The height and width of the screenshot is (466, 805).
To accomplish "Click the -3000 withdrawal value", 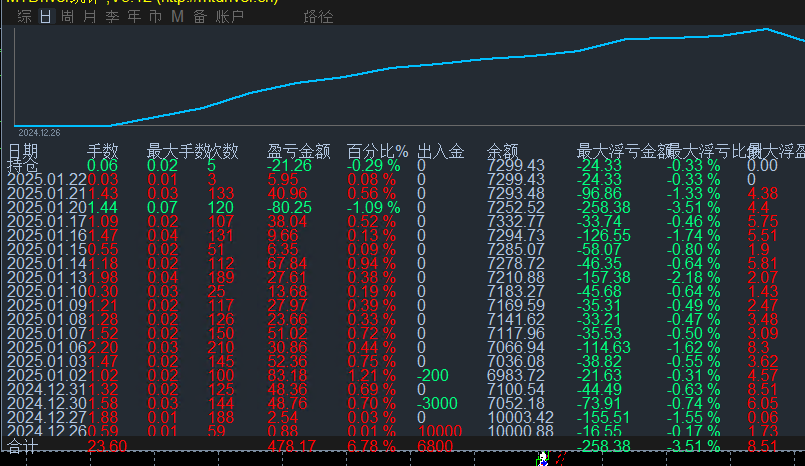I will [x=437, y=403].
